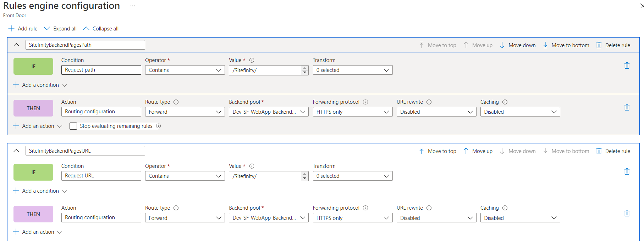Move SitefinityBackendPagesPath rule to bottom
The width and height of the screenshot is (644, 244).
(566, 45)
